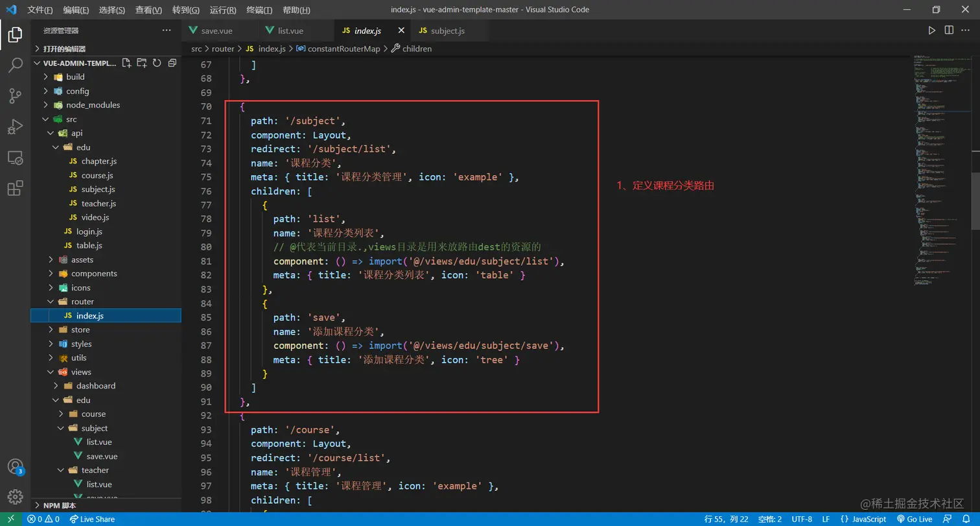Click Refresh Explorer icon
The width and height of the screenshot is (980, 526).
[x=157, y=63]
